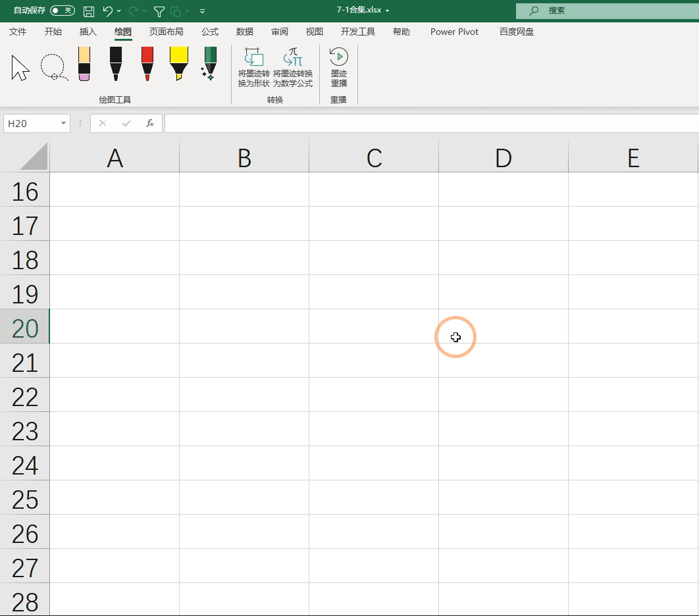Click cell E19
Image resolution: width=699 pixels, height=616 pixels.
tap(633, 292)
